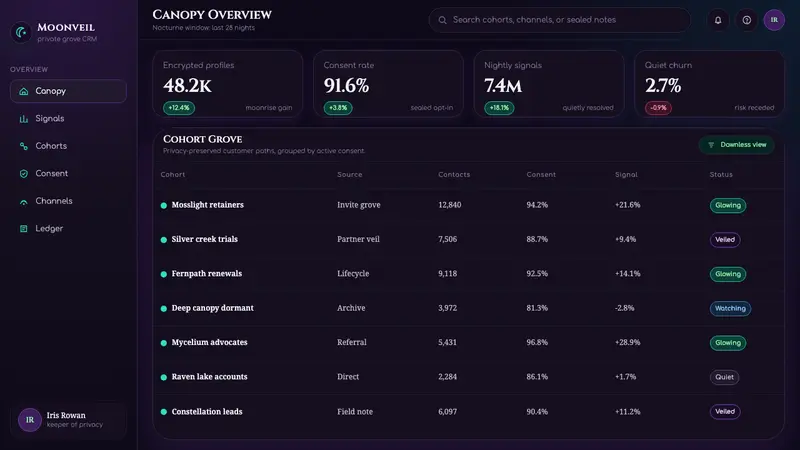Open the Silver creek trials cohort

pyautogui.click(x=205, y=239)
